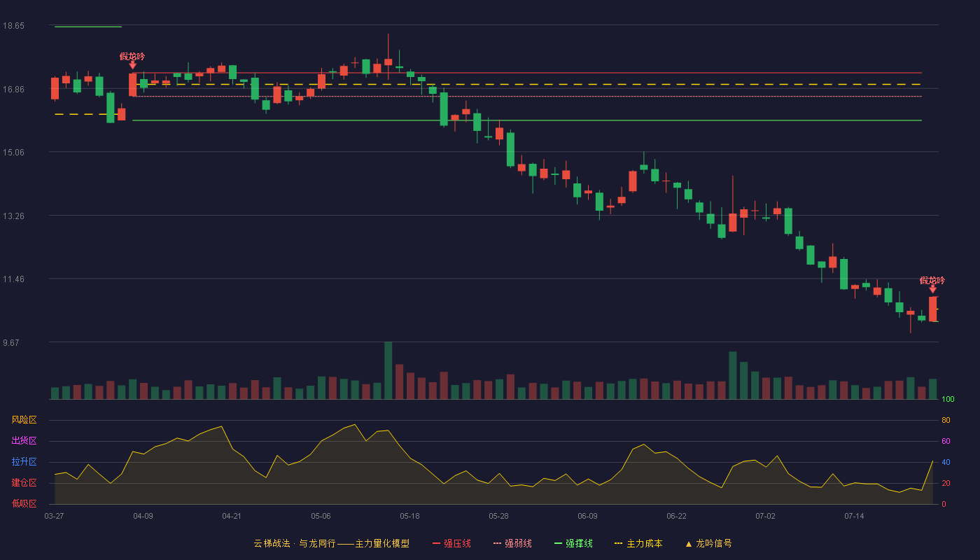Click the green 100 indicator axis value
The image size is (980, 560).
(x=948, y=400)
